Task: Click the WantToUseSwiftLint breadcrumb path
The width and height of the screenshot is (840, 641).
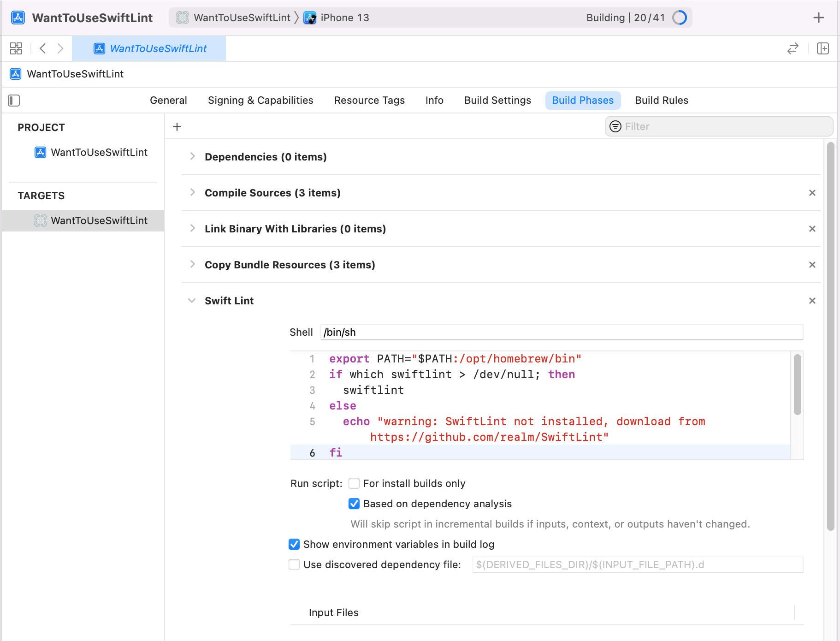Action: click(75, 74)
